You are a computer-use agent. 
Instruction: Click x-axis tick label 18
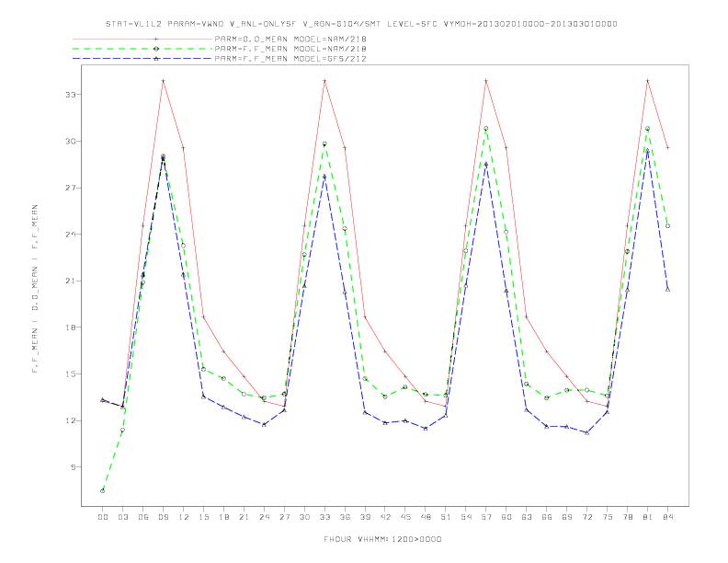223,517
